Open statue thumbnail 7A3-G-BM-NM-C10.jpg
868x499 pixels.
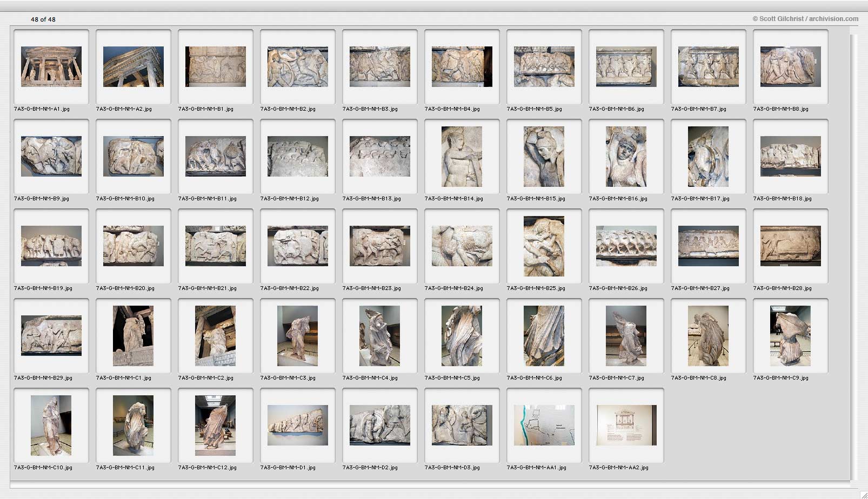coord(51,426)
